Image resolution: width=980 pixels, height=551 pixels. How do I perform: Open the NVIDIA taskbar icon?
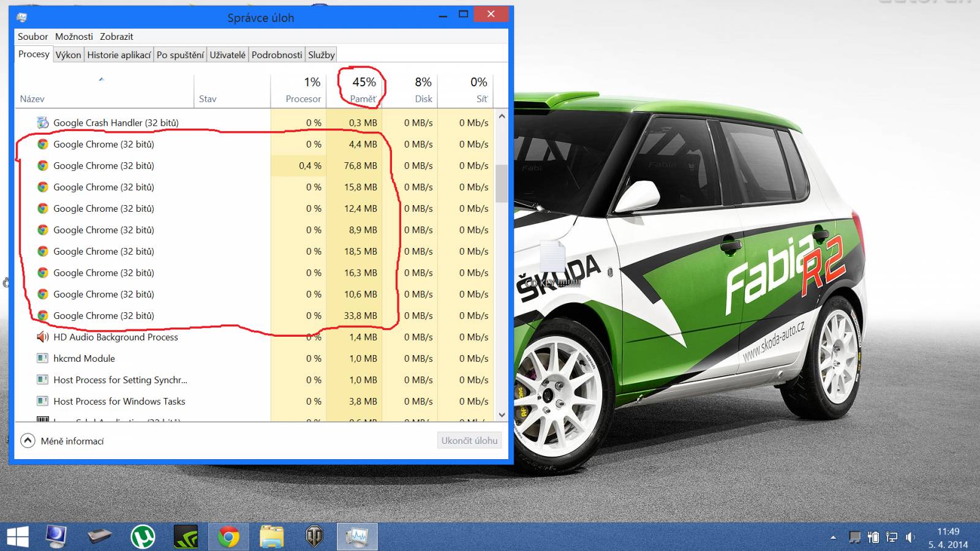tap(186, 538)
